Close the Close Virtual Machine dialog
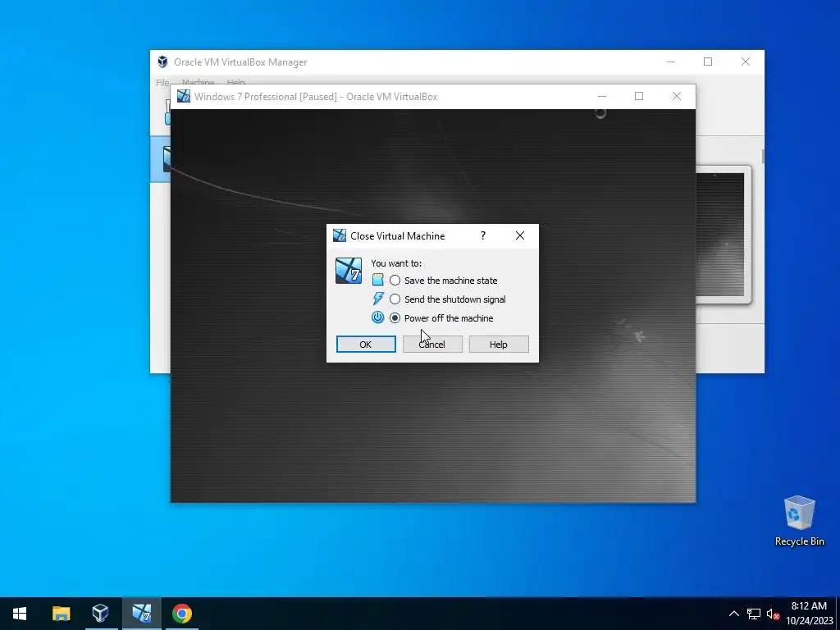Image resolution: width=840 pixels, height=630 pixels. tap(519, 235)
